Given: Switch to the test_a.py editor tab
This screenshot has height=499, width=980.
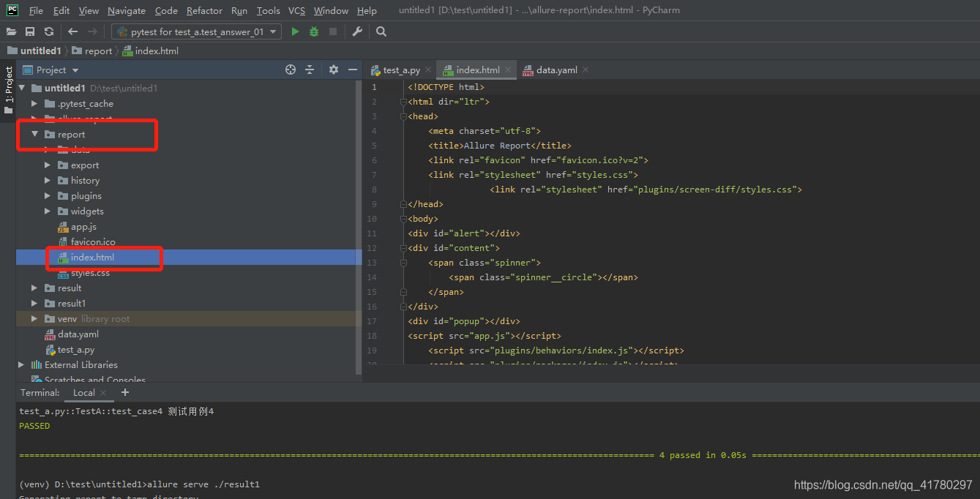Looking at the screenshot, I should 401,70.
